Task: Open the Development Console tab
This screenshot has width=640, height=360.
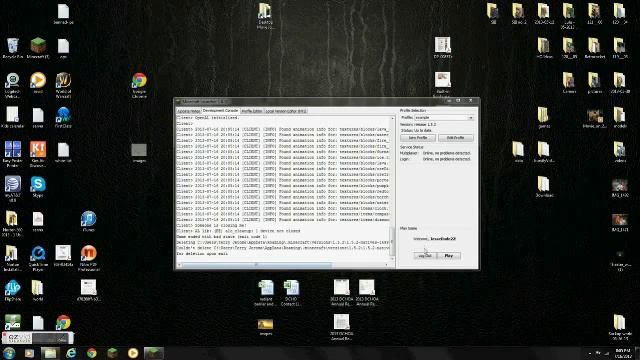Action: point(220,111)
